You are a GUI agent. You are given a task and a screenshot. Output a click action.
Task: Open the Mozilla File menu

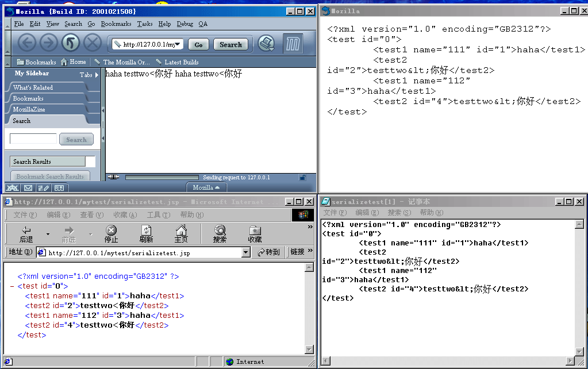click(x=19, y=24)
